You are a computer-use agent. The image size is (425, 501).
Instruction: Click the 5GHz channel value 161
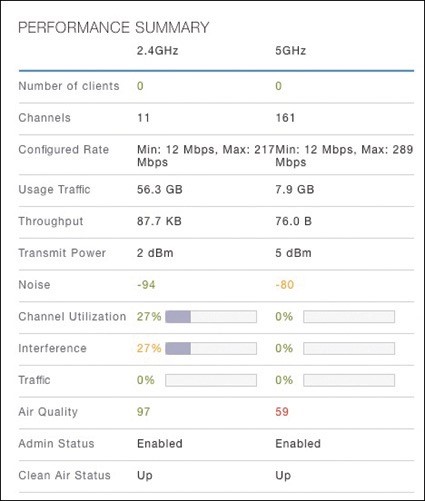tap(285, 118)
